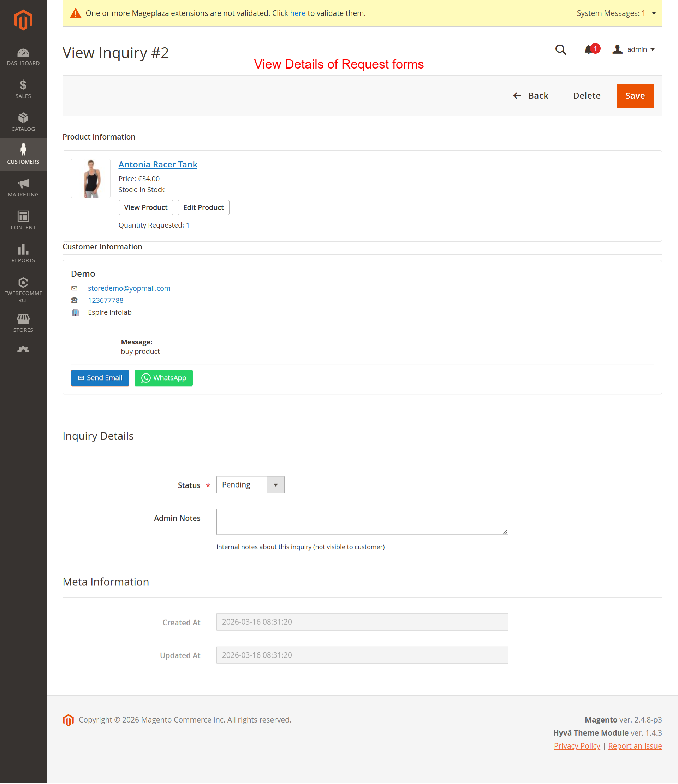Image resolution: width=678 pixels, height=784 pixels.
Task: Open the Dashboard sidebar icon
Action: [23, 57]
